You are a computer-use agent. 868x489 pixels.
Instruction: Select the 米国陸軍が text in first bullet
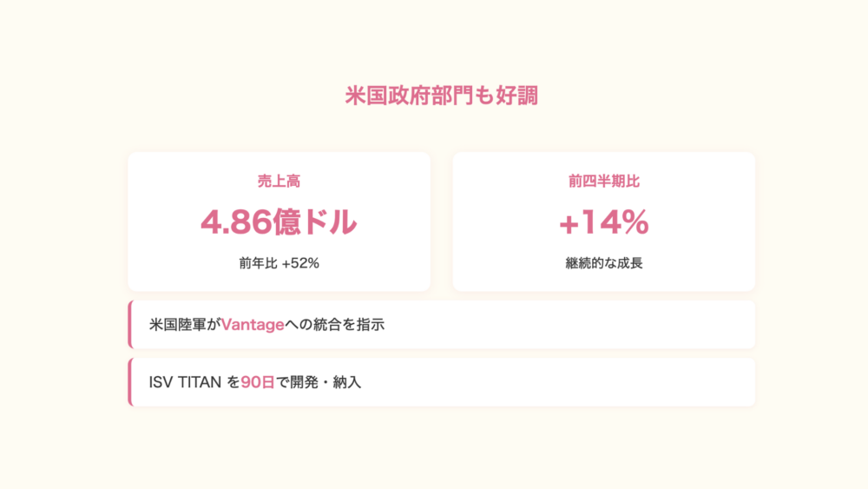point(185,325)
